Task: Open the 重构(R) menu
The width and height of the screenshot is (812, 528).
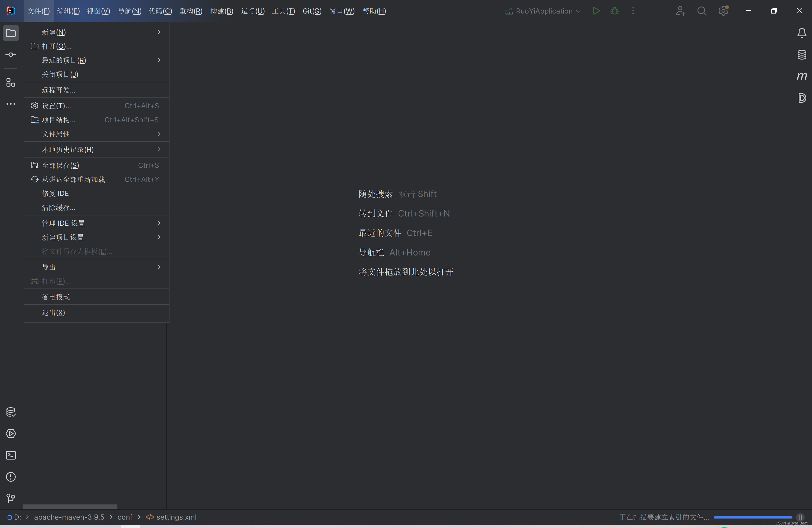Action: point(191,11)
